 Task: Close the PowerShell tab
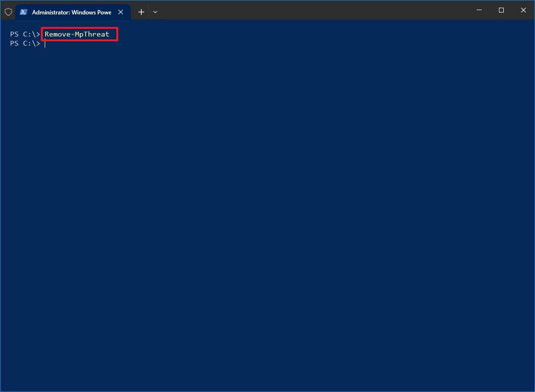tap(121, 12)
